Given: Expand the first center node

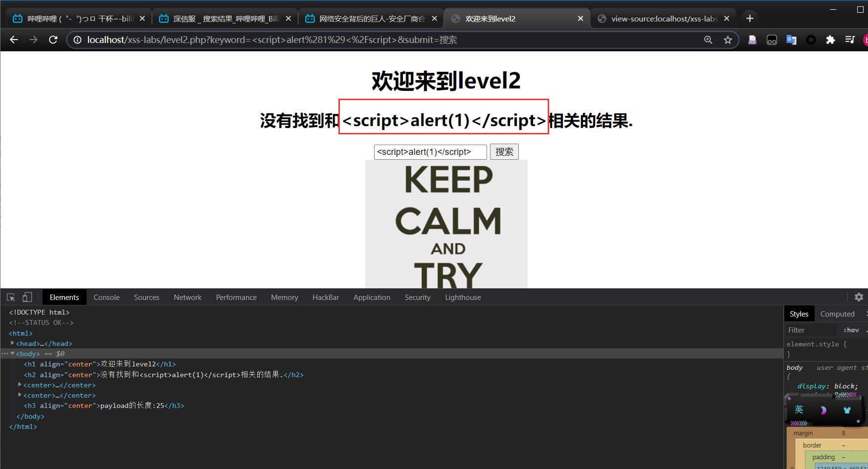Looking at the screenshot, I should pos(20,385).
